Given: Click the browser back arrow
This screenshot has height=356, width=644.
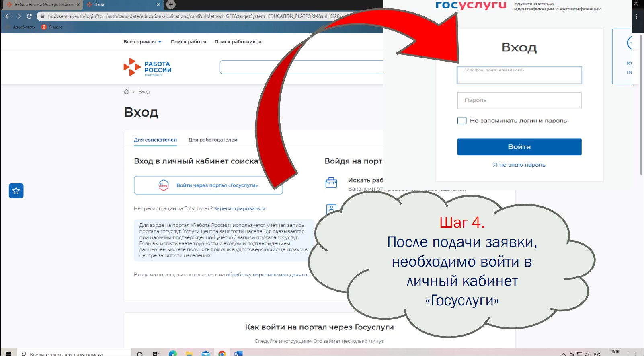Looking at the screenshot, I should [8, 16].
